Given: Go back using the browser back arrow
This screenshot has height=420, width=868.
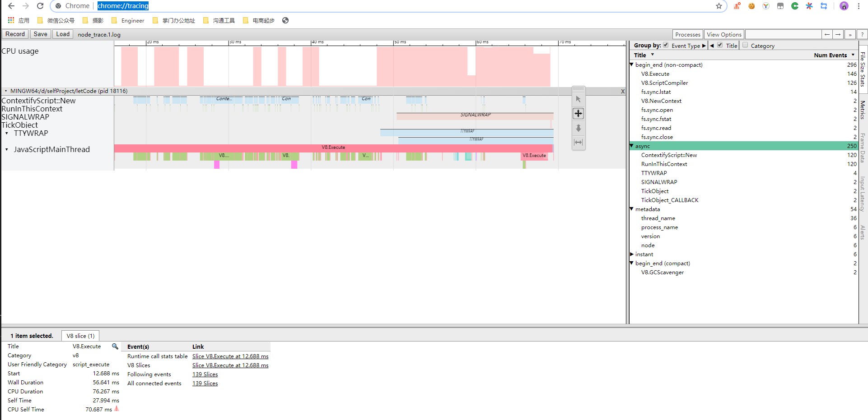Looking at the screenshot, I should pyautogui.click(x=11, y=6).
